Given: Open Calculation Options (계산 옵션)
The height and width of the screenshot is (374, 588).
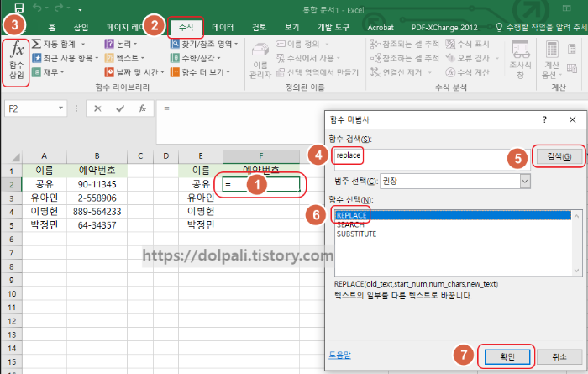Looking at the screenshot, I should click(552, 60).
